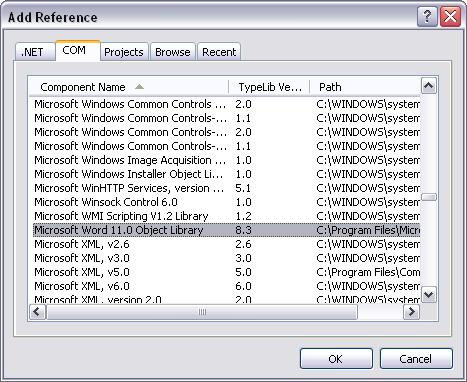467x382 pixels.
Task: Click the horizontal scrollbar thumb
Action: [202, 312]
